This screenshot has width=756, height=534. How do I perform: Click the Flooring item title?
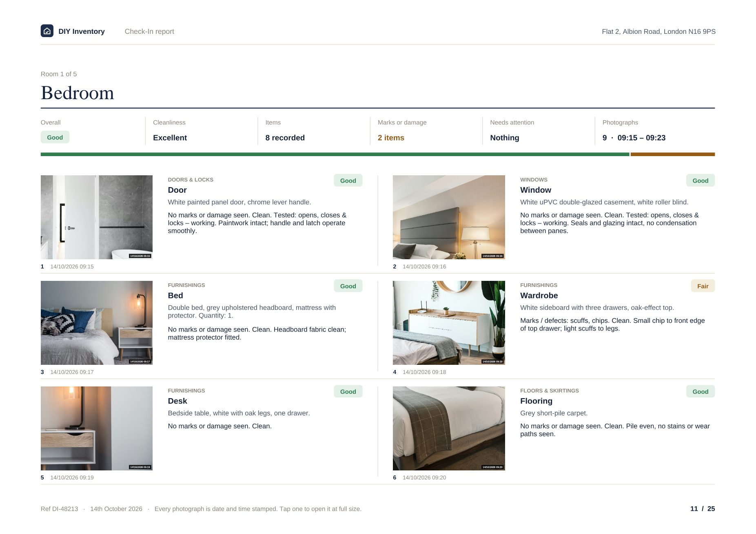click(536, 401)
